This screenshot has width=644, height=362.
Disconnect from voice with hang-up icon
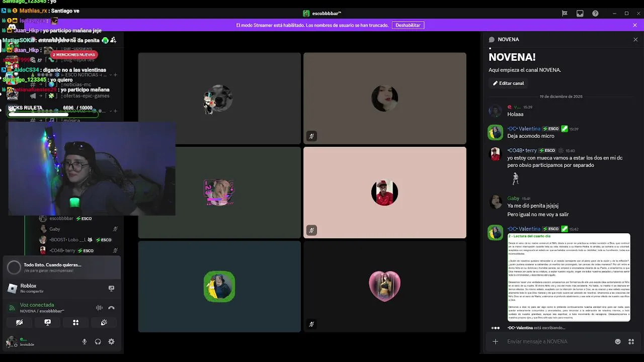coord(111,308)
